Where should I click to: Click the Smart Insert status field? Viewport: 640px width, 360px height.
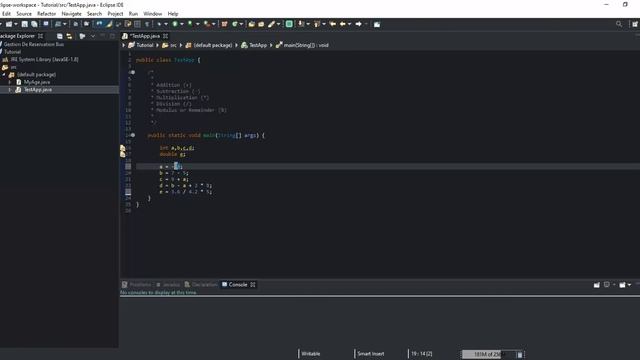371,354
